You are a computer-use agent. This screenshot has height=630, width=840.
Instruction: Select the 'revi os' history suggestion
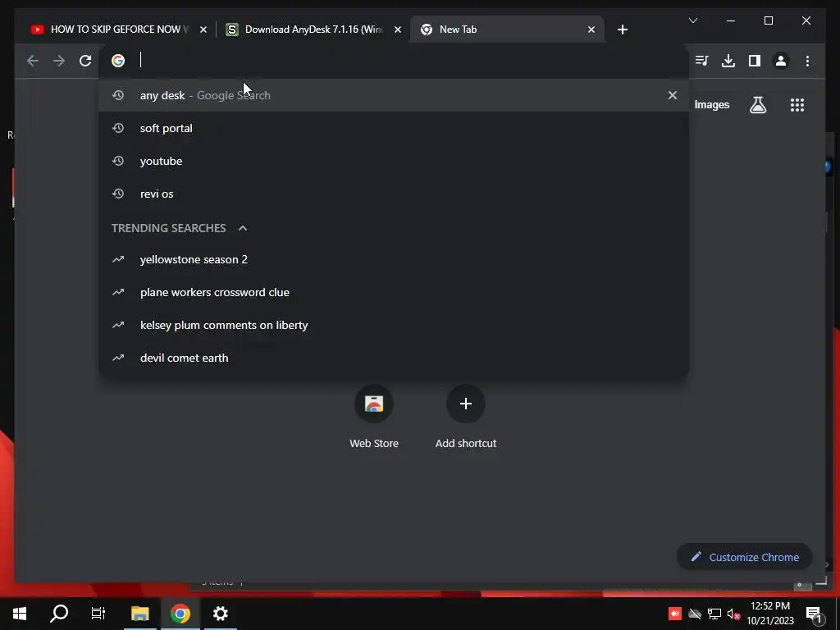point(394,194)
